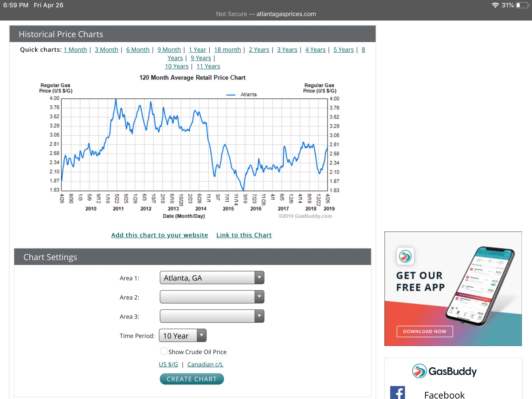Tap Download Now in the ad

point(424,331)
